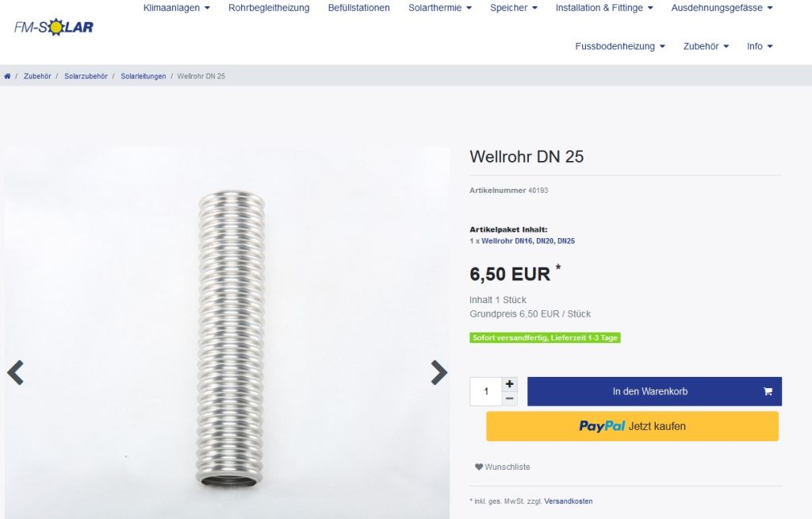The image size is (812, 519).
Task: Open the Versandkosten link
Action: [568, 502]
